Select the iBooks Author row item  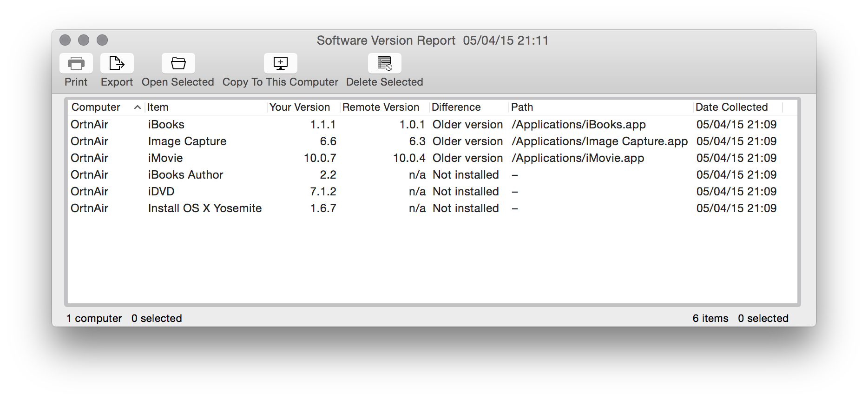point(186,175)
